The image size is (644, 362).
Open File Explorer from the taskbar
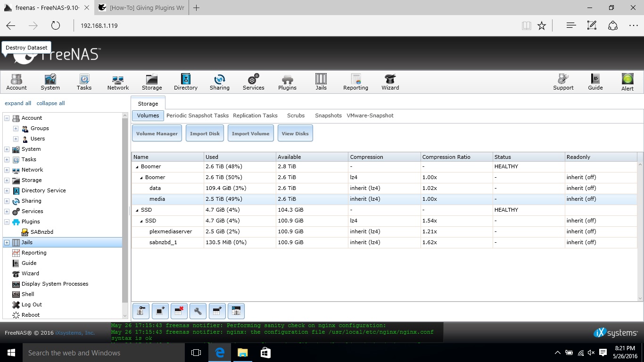point(242,353)
